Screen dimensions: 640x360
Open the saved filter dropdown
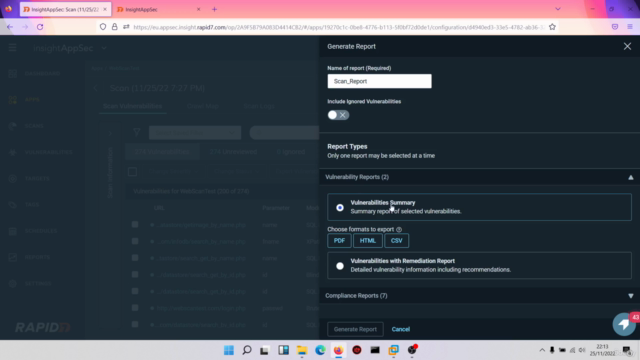click(195, 133)
